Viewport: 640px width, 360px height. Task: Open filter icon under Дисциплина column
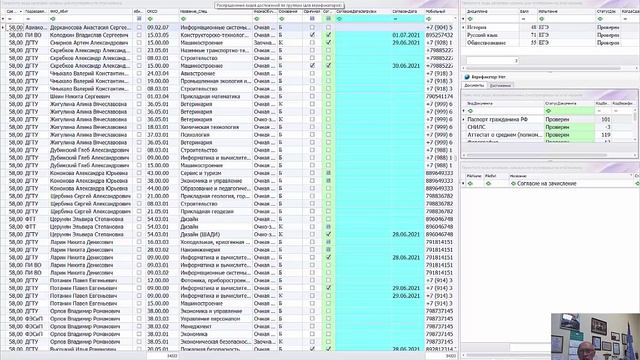(x=470, y=19)
